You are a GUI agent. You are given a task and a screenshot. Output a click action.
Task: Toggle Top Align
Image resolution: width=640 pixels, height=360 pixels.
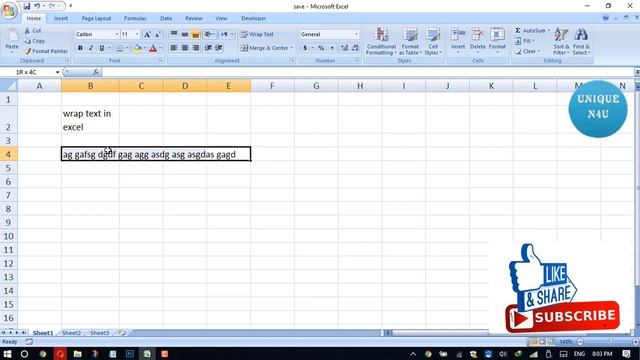click(x=174, y=34)
